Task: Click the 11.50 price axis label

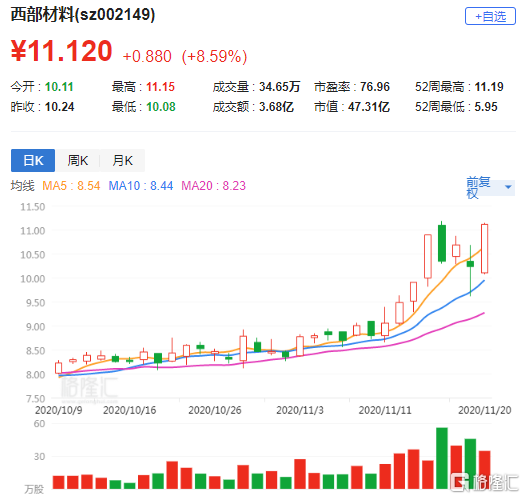Action: (x=32, y=207)
